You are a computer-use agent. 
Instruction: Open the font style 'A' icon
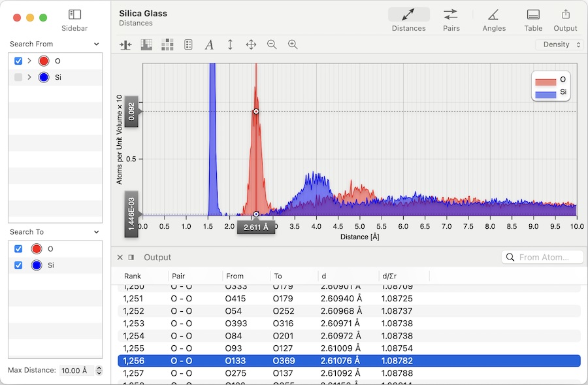pos(209,44)
